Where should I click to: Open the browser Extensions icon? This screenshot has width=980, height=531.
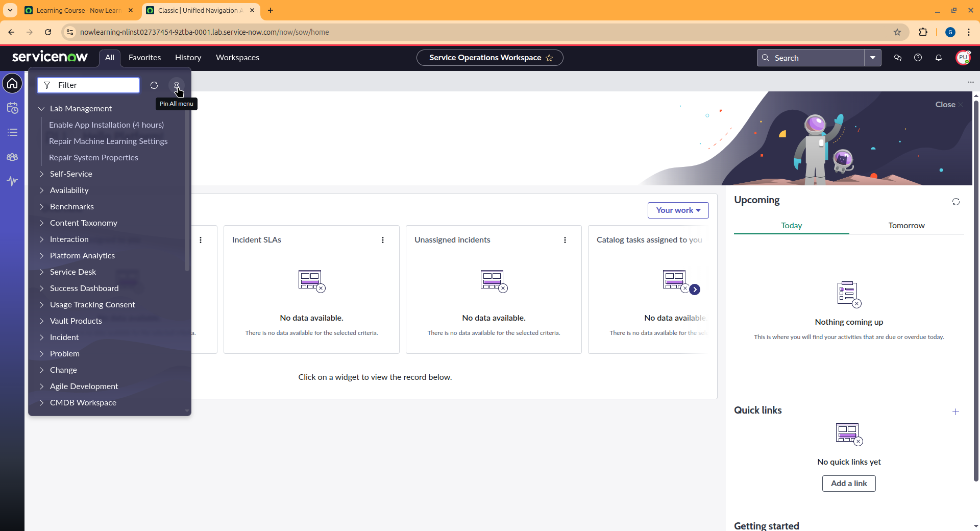923,32
